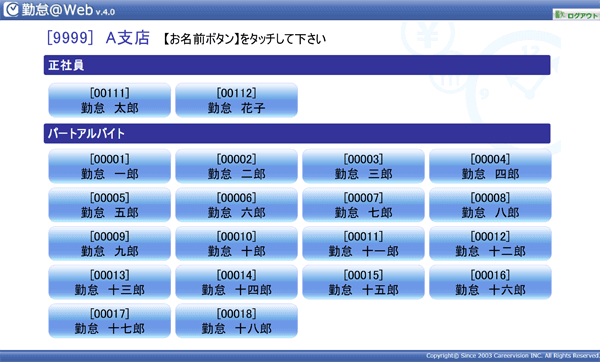Select employee [00112] 勤怠 花子
The height and width of the screenshot is (362, 600).
[x=236, y=100]
